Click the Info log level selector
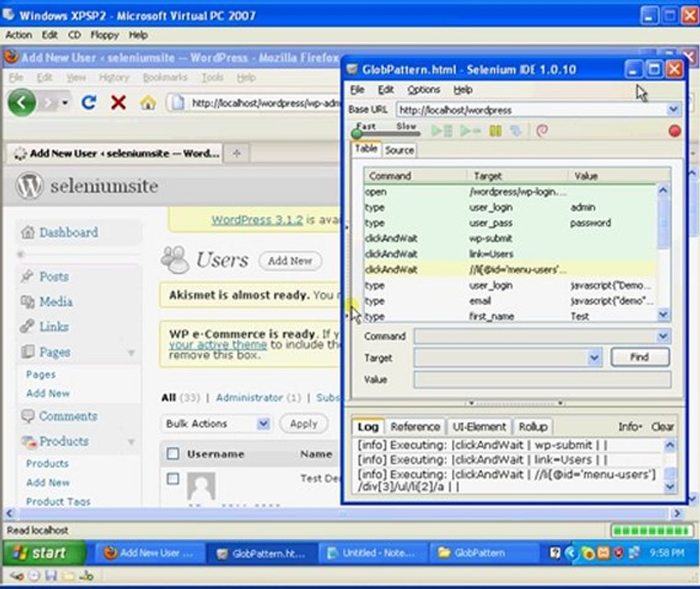The image size is (700, 589). [x=630, y=427]
